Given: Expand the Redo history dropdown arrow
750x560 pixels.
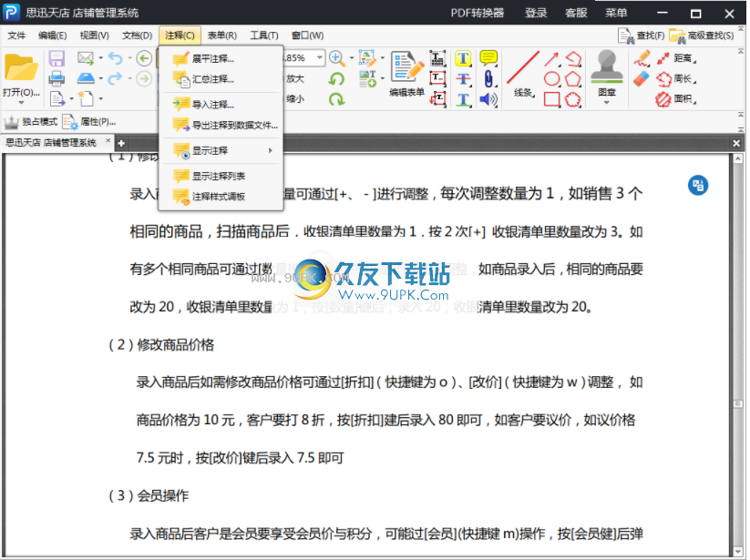Looking at the screenshot, I should [x=129, y=78].
